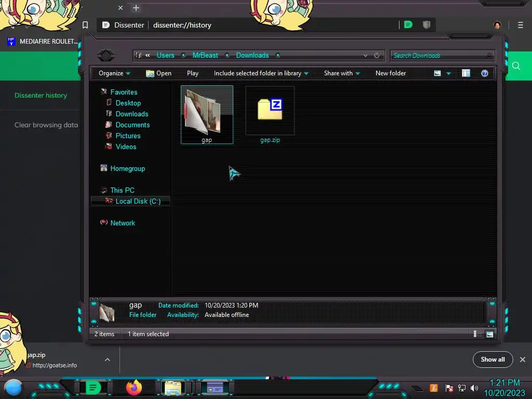Click Downloads in the address breadcrumb
Screen dimensions: 532x399
[x=252, y=55]
